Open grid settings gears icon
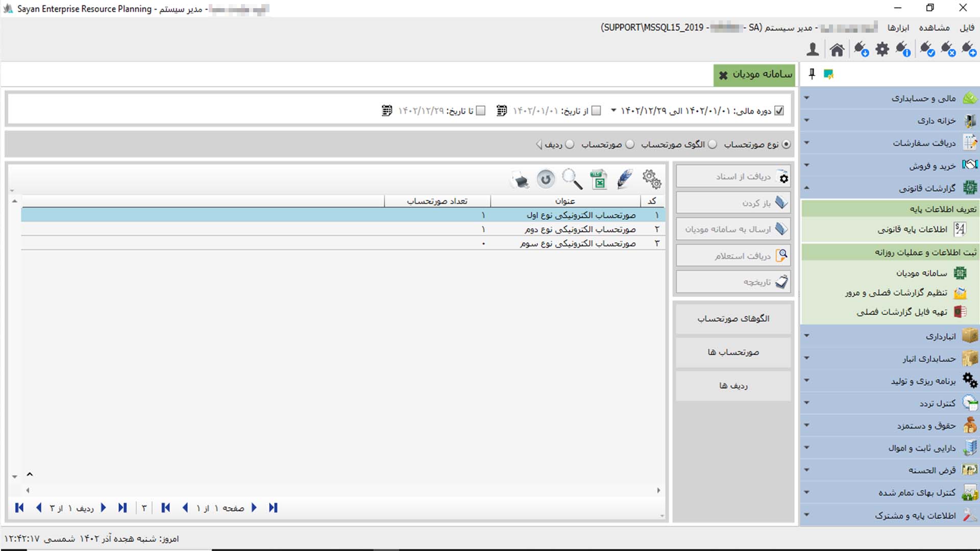Viewport: 980px width, 551px height. pos(651,180)
